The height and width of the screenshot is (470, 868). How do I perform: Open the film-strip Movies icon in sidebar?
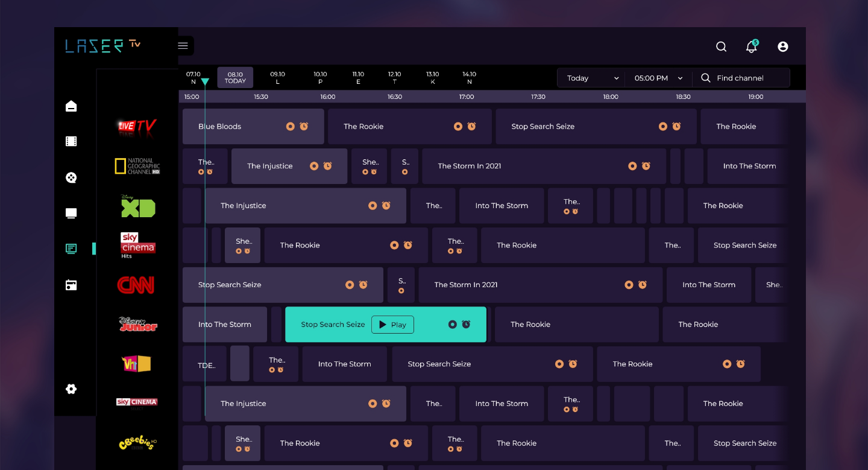coord(71,142)
